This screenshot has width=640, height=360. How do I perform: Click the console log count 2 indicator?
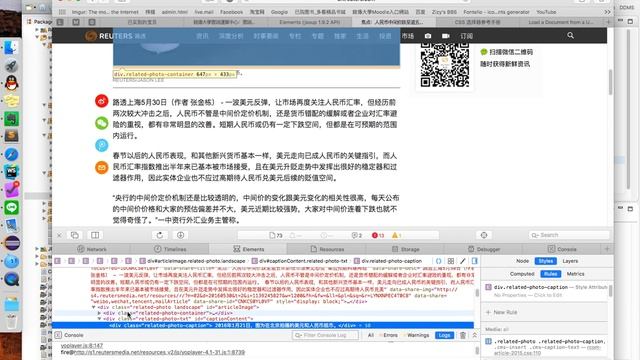click(357, 235)
